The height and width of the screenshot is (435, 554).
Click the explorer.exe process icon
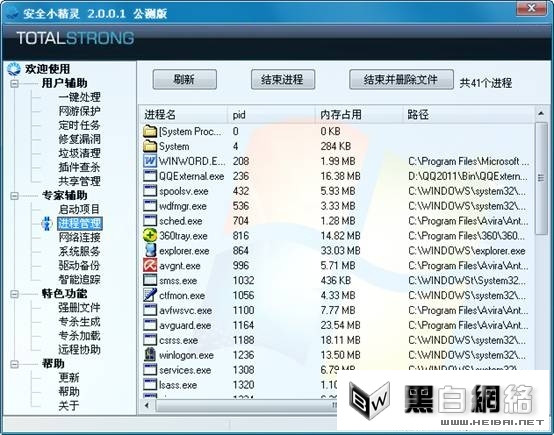coord(150,251)
